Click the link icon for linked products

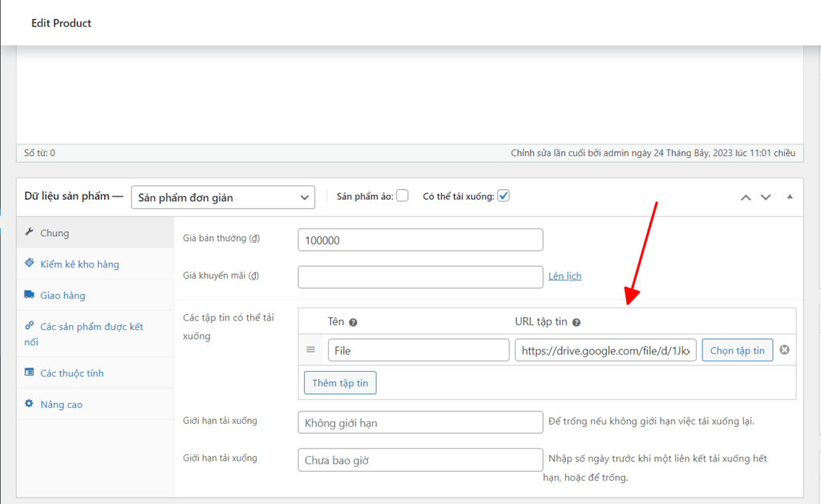(30, 326)
